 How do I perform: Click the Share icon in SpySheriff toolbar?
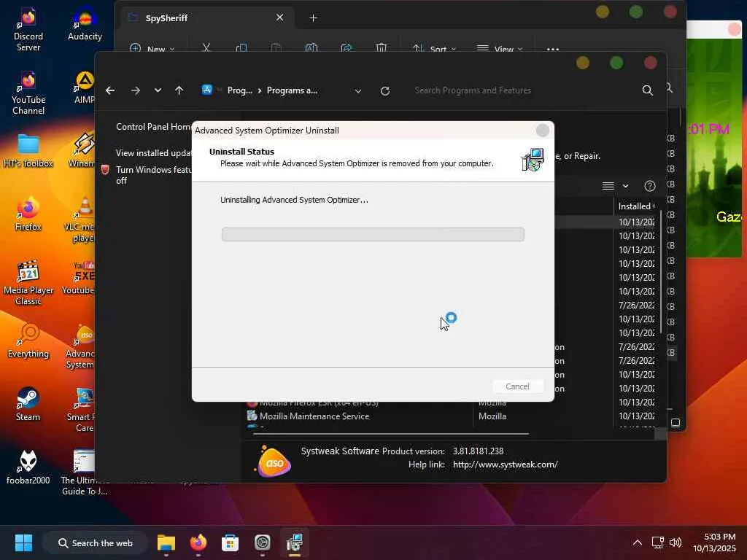coord(347,48)
